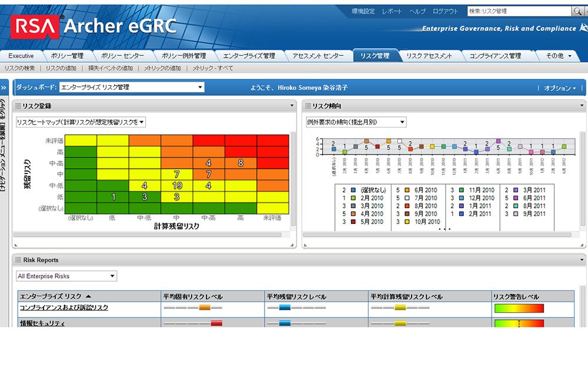Open Risk Reports panel options arrow
This screenshot has width=588, height=368.
(582, 260)
